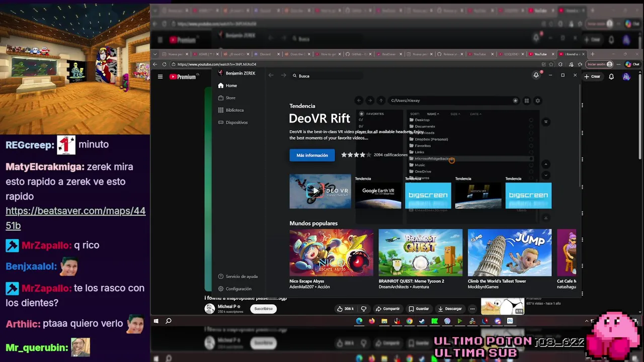
Task: Tick MicrosoftEdgeBackups row selection circle
Action: (x=531, y=158)
